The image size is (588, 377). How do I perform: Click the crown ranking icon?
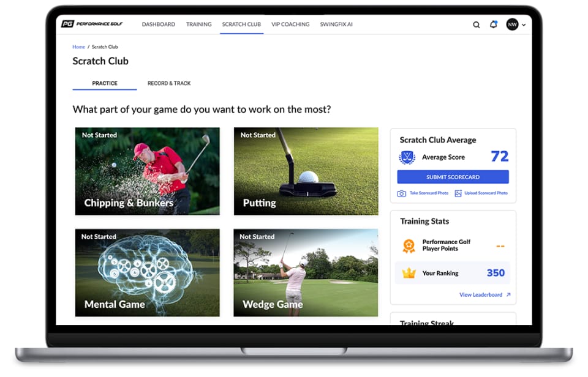409,273
